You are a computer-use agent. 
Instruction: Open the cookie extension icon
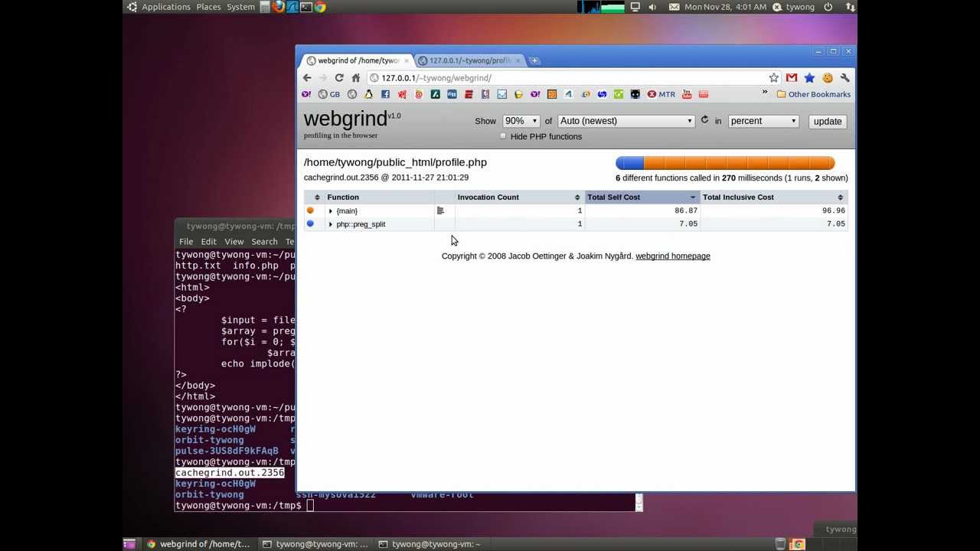[x=828, y=78]
